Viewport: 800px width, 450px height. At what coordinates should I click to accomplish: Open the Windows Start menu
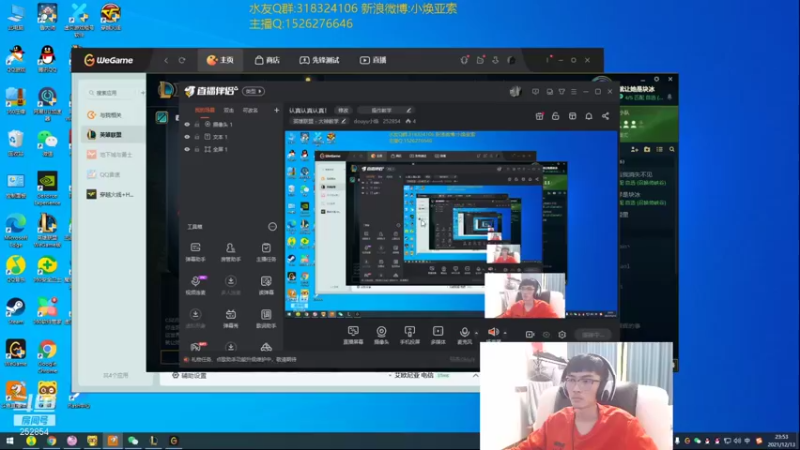pos(10,441)
